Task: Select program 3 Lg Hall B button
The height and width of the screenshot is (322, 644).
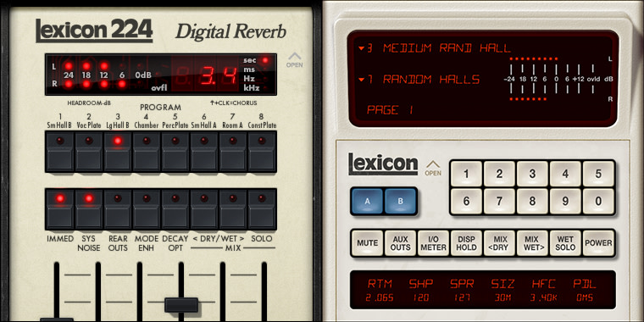Action: (x=118, y=152)
